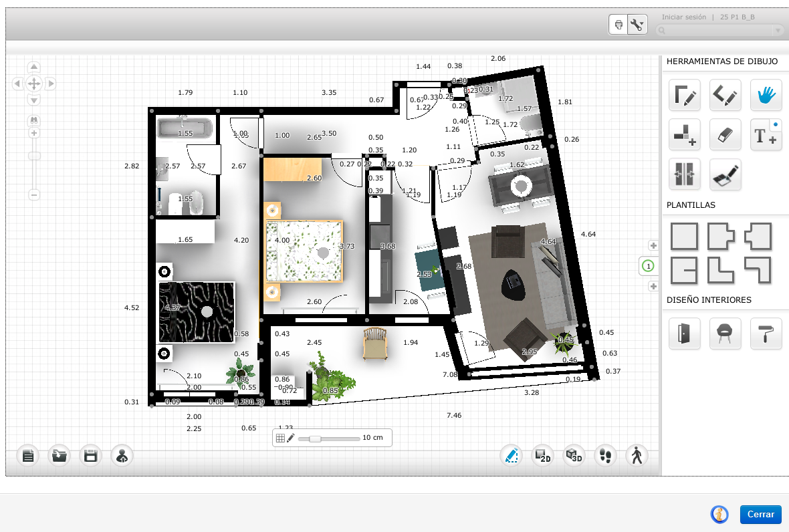Activate footprints walkthrough mode
The width and height of the screenshot is (789, 532).
[x=605, y=456]
